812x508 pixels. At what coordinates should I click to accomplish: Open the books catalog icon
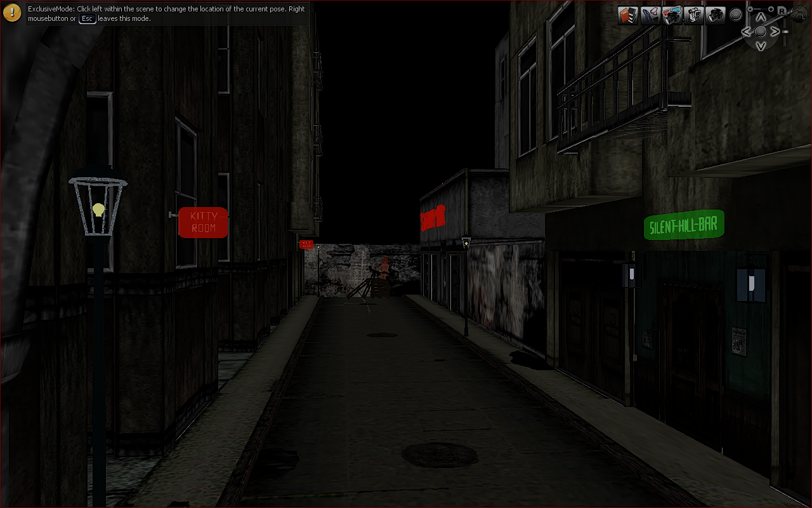pos(628,15)
